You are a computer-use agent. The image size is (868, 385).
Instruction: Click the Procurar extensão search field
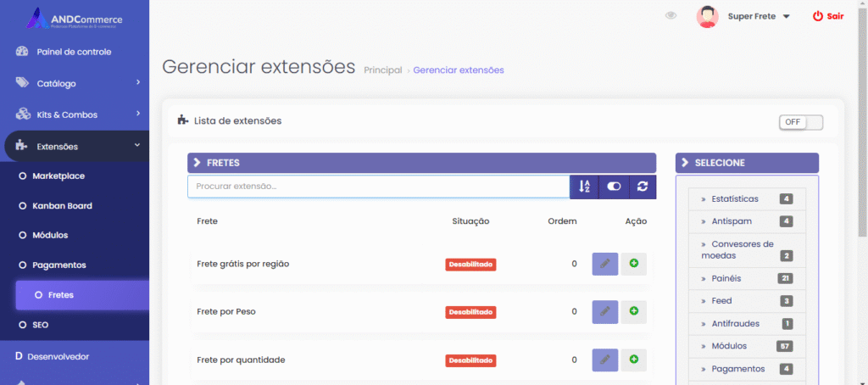(379, 187)
